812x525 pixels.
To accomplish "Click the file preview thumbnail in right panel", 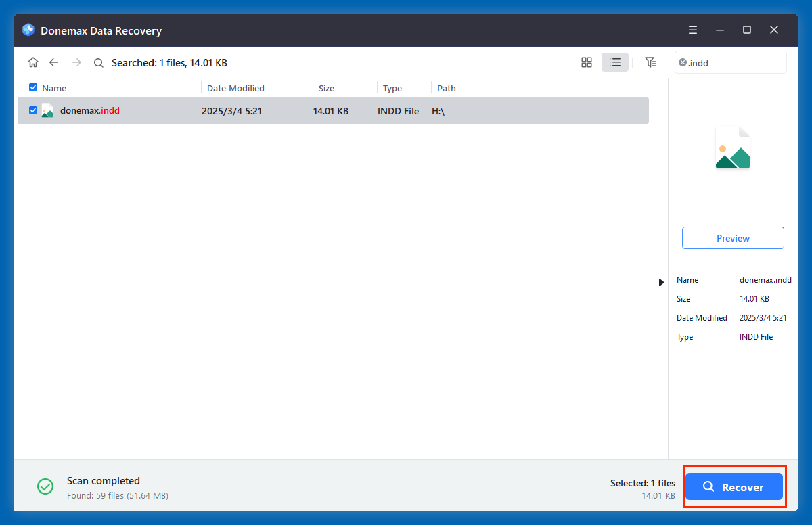I will coord(733,147).
